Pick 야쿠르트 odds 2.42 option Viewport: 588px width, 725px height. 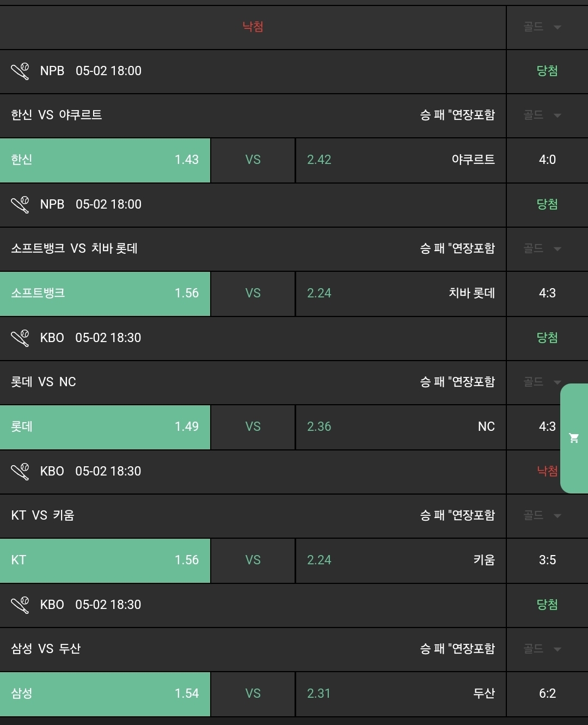click(401, 160)
